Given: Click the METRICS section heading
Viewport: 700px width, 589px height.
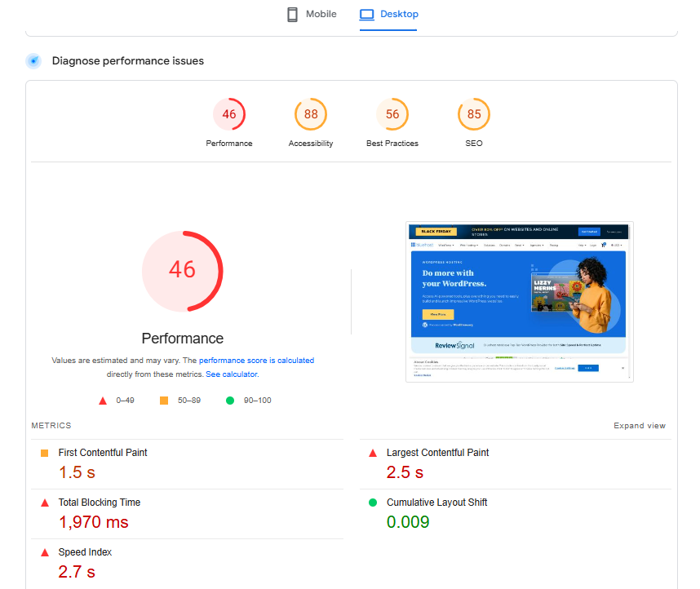Looking at the screenshot, I should 51,426.
